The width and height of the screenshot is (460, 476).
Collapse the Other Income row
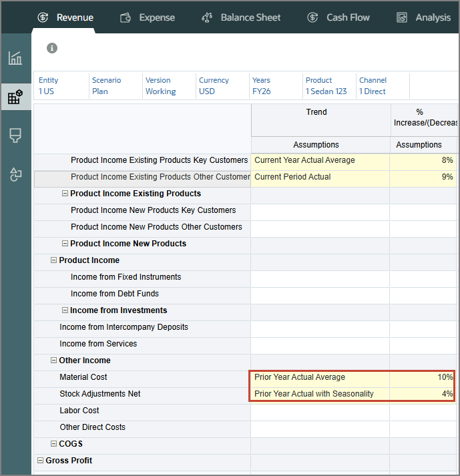[53, 361]
